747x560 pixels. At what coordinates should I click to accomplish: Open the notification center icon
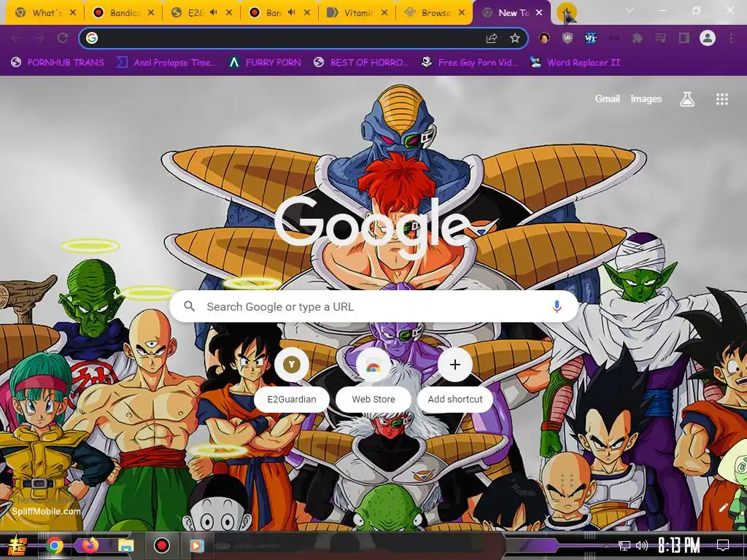(x=723, y=545)
